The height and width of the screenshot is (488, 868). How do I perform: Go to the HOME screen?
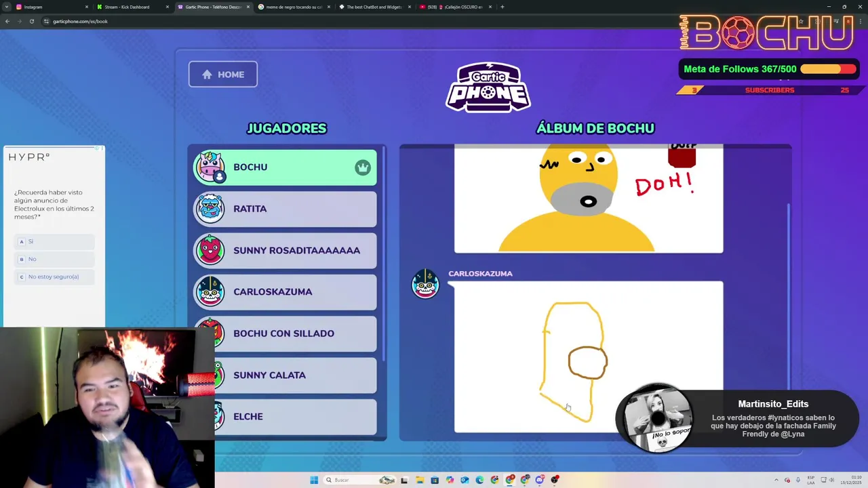[223, 75]
